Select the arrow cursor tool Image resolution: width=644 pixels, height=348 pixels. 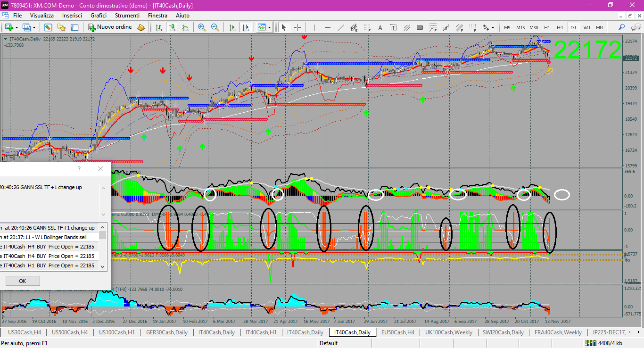point(284,27)
